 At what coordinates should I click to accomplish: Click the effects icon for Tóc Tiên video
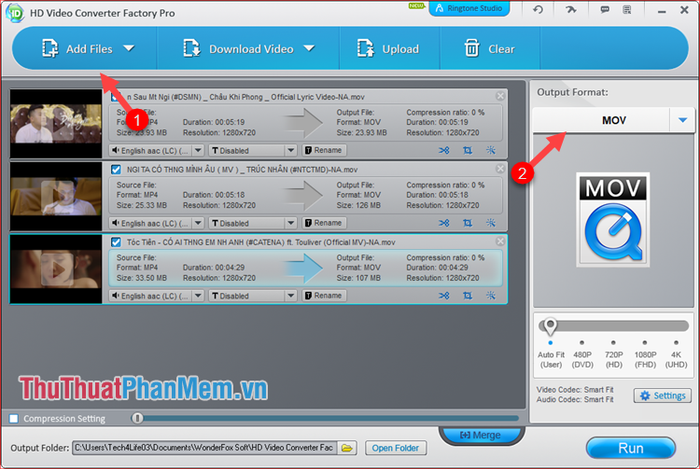(x=491, y=295)
